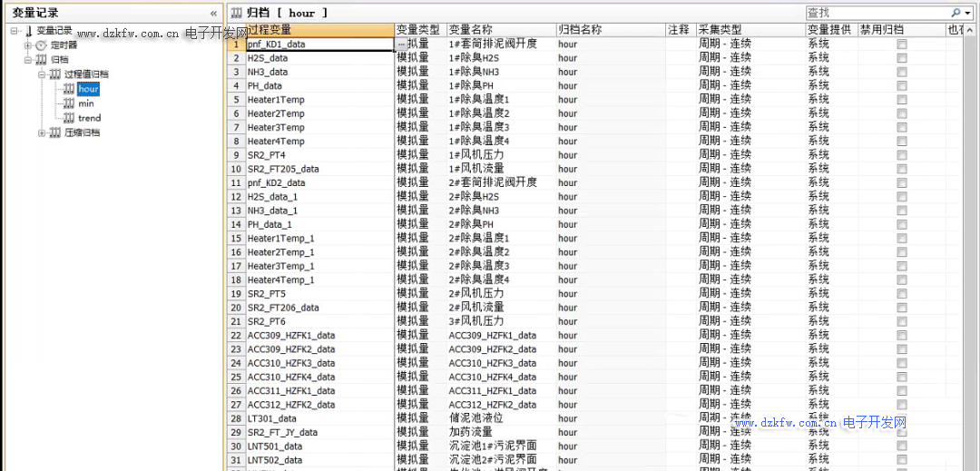
Task: Click the 定时器 timer clock icon
Action: coord(41,45)
